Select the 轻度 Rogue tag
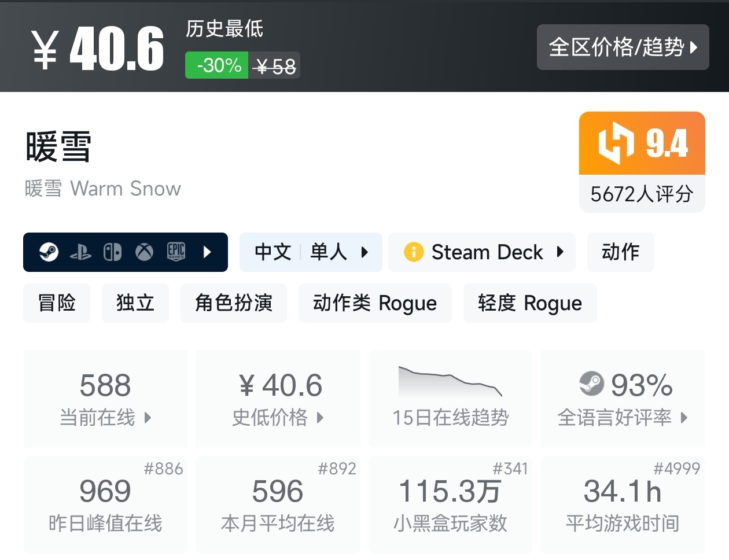This screenshot has height=560, width=729. (529, 303)
